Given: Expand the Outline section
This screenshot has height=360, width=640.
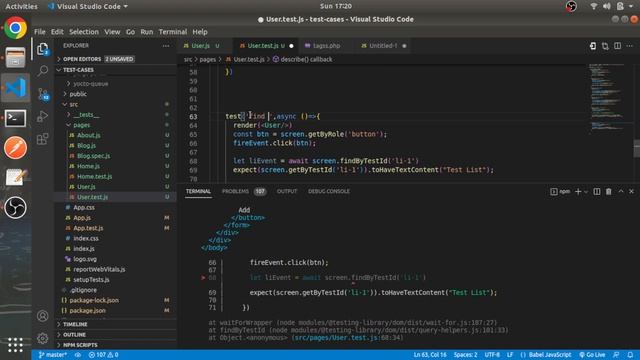Looking at the screenshot, I should tap(74, 335).
